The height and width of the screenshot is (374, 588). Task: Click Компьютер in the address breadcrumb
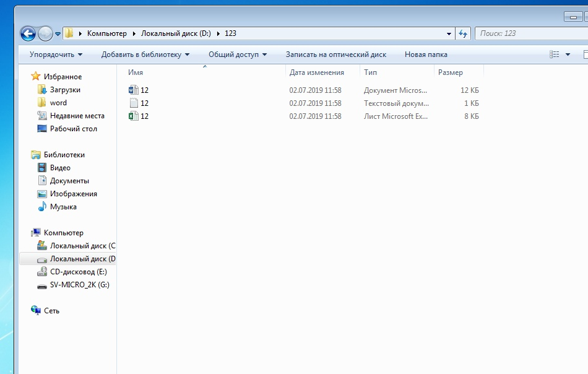coord(107,33)
